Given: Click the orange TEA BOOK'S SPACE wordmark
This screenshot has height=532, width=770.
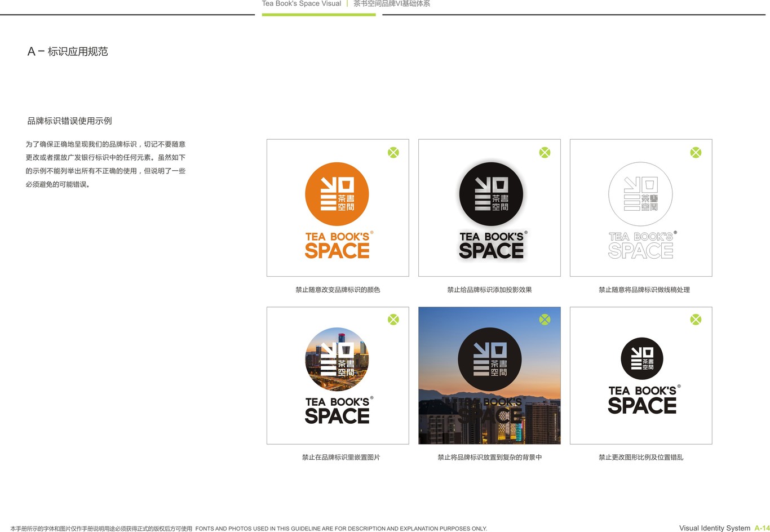Looking at the screenshot, I should (338, 245).
